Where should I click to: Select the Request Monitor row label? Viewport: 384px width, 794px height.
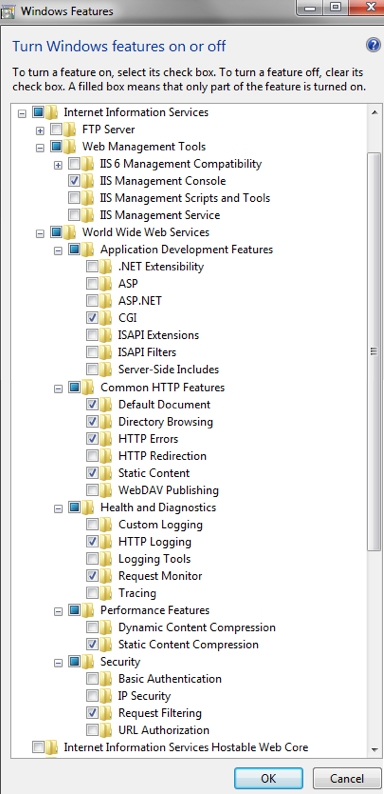[160, 576]
